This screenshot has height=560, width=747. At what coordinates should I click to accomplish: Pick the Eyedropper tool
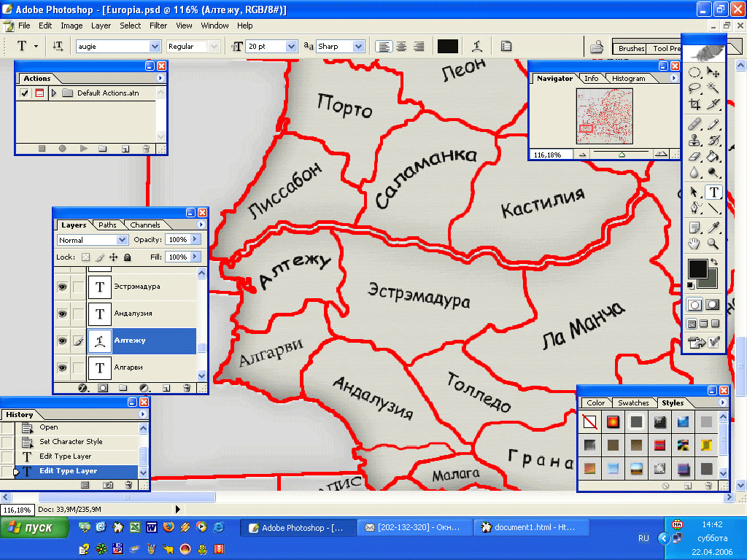tap(713, 227)
